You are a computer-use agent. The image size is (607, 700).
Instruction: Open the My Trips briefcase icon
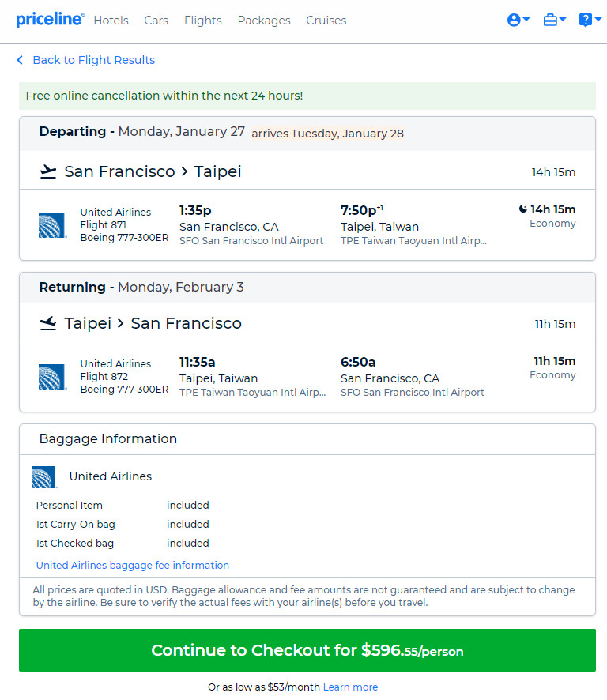550,20
